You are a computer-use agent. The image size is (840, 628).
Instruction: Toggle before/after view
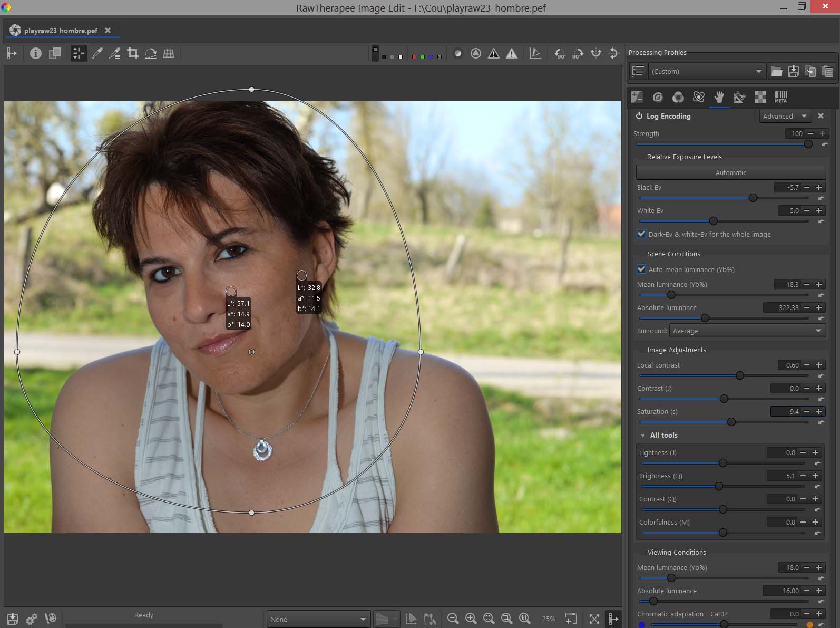point(54,53)
